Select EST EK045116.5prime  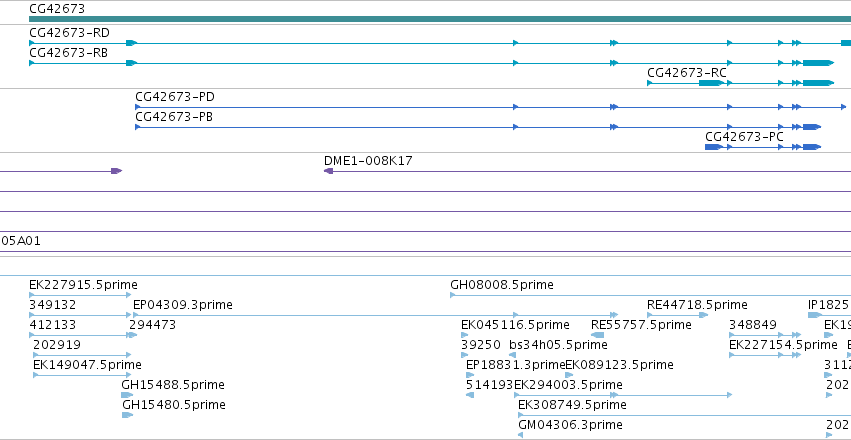(x=515, y=325)
